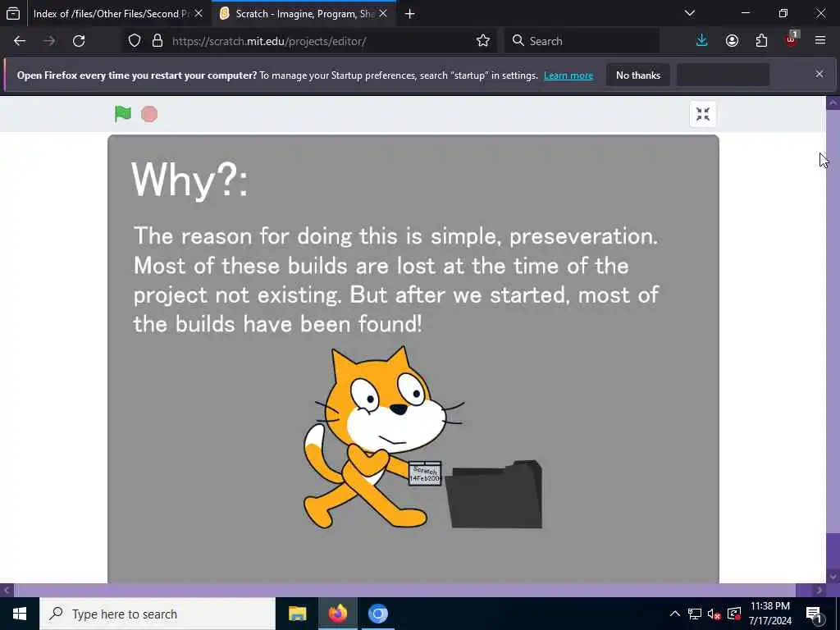Open the Windows notification center
This screenshot has width=840, height=630.
[815, 614]
